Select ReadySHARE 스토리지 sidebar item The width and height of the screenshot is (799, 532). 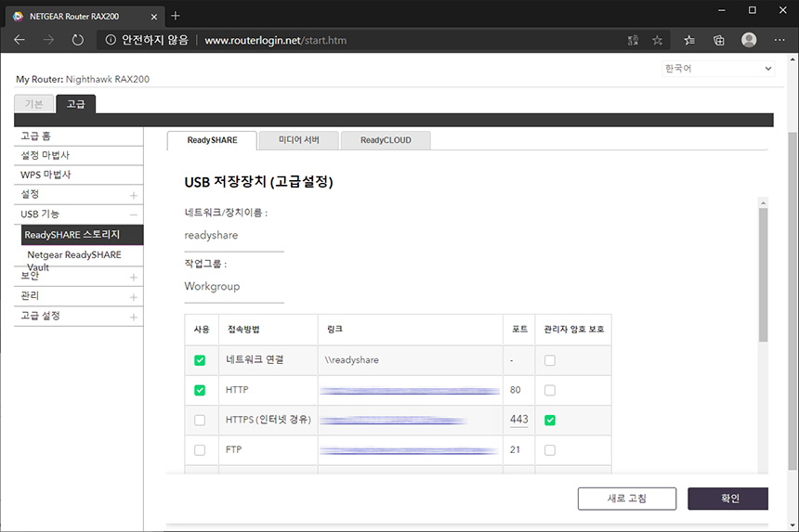(x=83, y=235)
